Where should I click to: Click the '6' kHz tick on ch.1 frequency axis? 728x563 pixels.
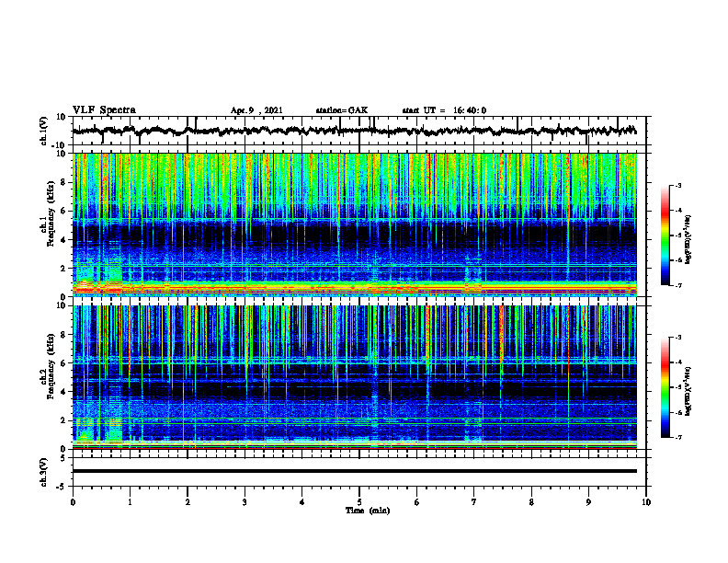click(x=64, y=211)
